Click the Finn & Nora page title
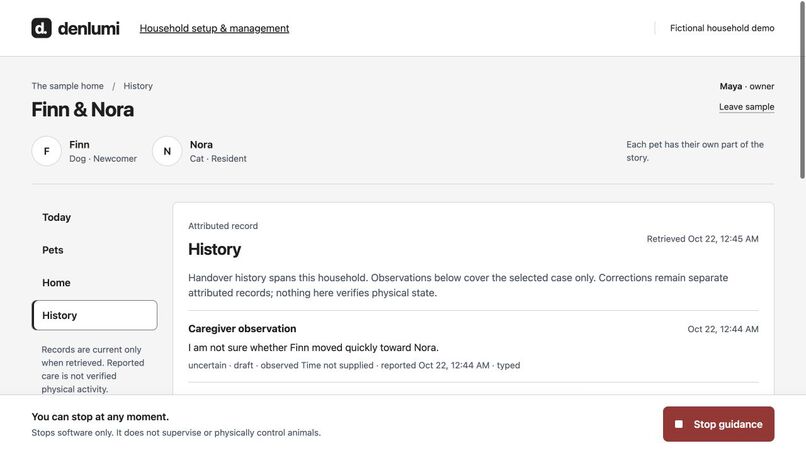The height and width of the screenshot is (453, 806). pos(83,110)
